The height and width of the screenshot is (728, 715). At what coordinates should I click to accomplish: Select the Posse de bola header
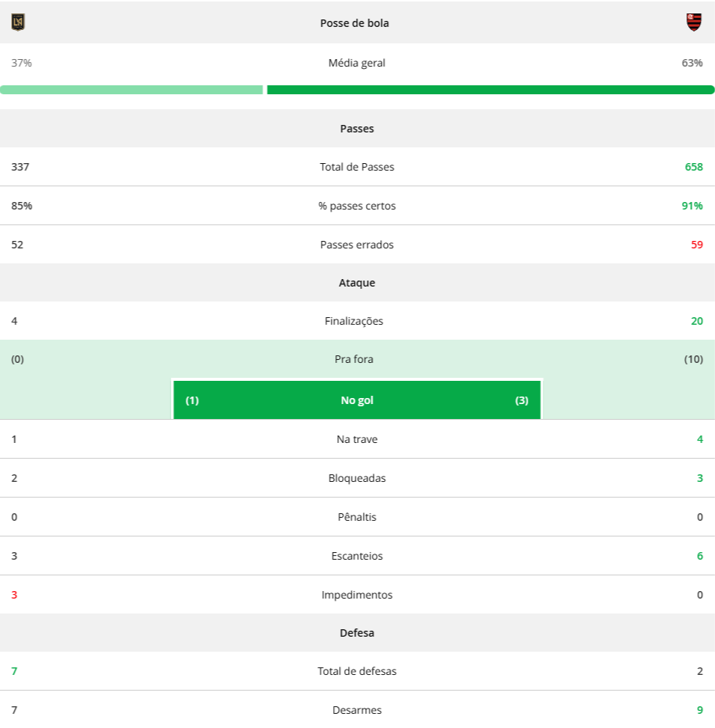point(354,23)
